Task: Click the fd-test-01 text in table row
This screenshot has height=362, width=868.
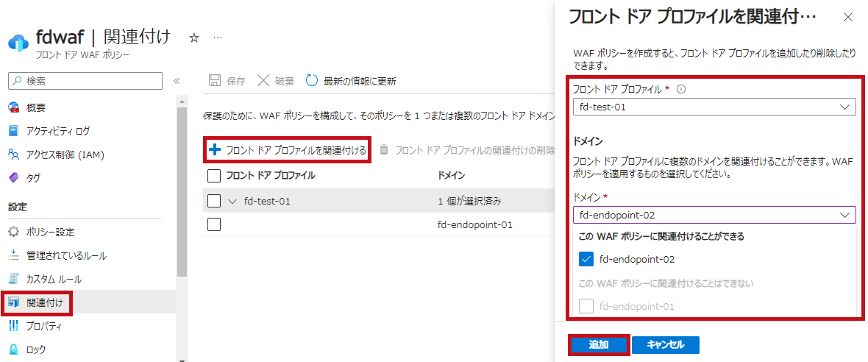Action: tap(267, 202)
